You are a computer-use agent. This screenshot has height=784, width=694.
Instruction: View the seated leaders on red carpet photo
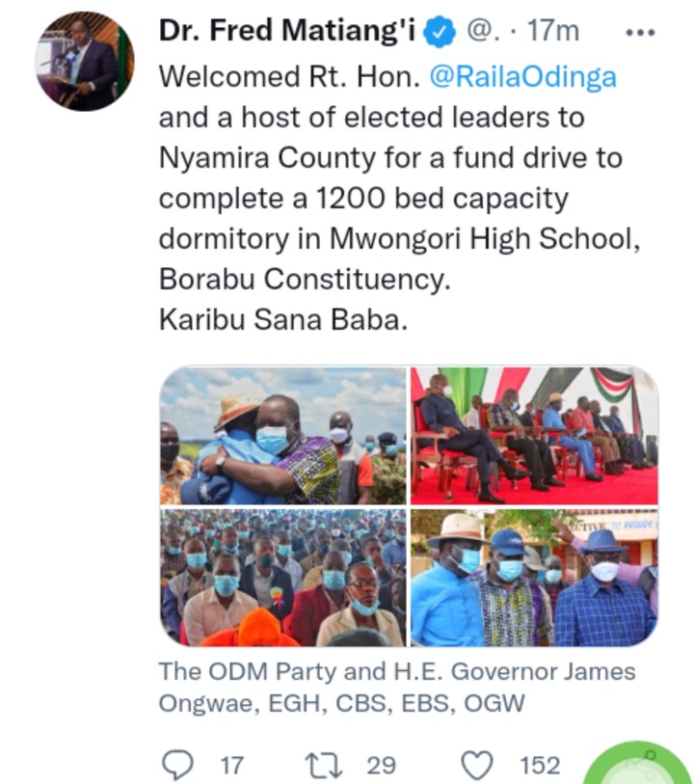coord(534,436)
